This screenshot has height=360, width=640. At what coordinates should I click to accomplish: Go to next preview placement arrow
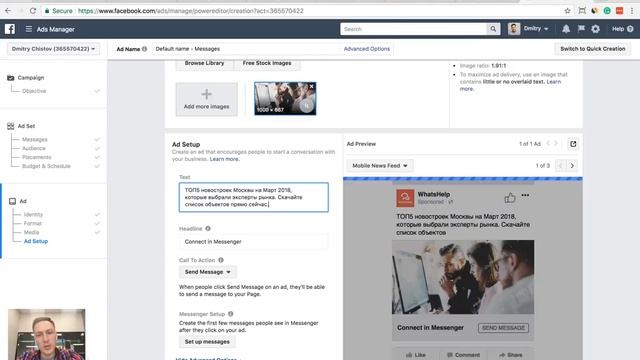click(572, 166)
